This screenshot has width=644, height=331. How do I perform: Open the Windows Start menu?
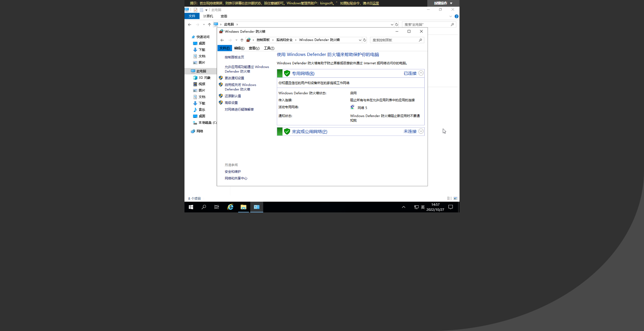point(191,207)
